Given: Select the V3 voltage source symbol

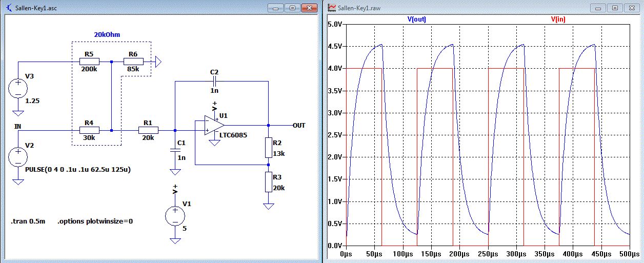Looking at the screenshot, I should coord(18,87).
